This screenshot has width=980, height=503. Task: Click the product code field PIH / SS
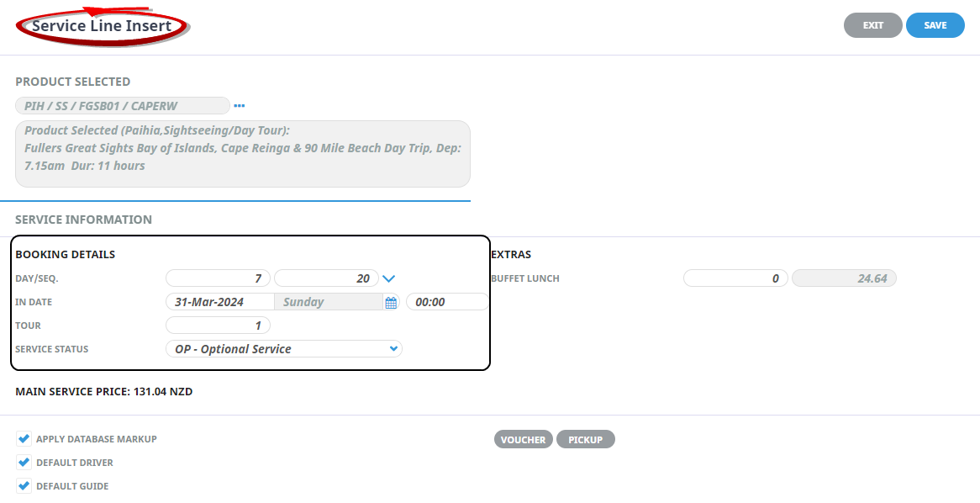pyautogui.click(x=122, y=106)
